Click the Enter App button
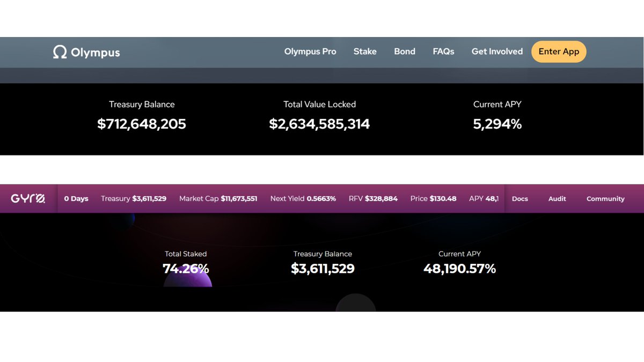The image size is (644, 362). [x=559, y=51]
